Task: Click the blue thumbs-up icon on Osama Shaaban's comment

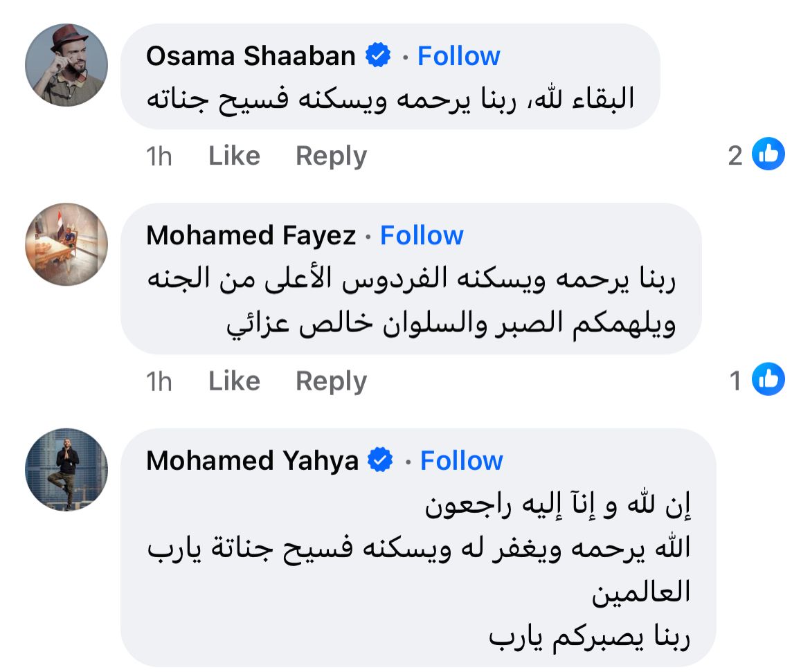Action: pos(768,154)
